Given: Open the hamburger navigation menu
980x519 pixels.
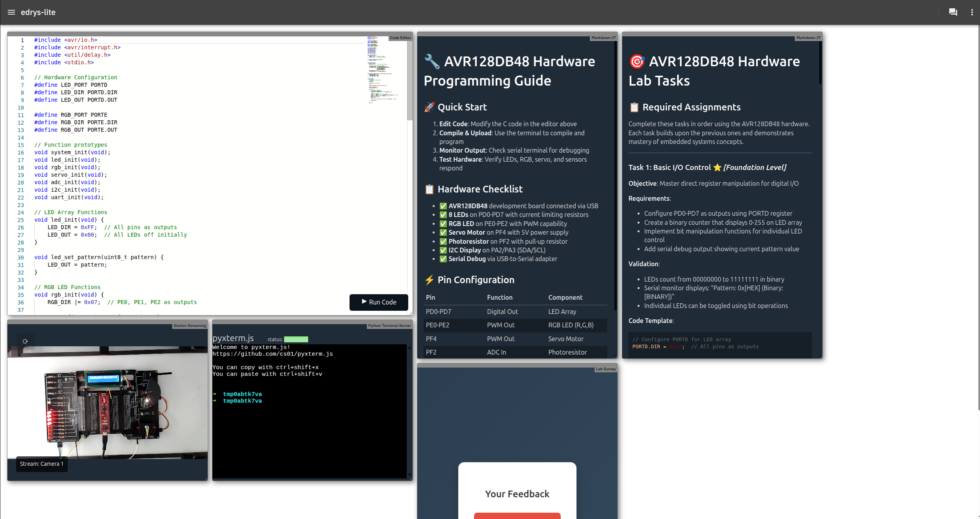Looking at the screenshot, I should coord(11,12).
